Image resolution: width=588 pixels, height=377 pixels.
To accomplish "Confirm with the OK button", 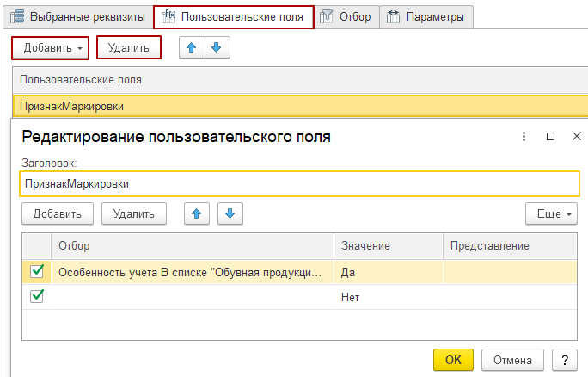I will point(453,360).
